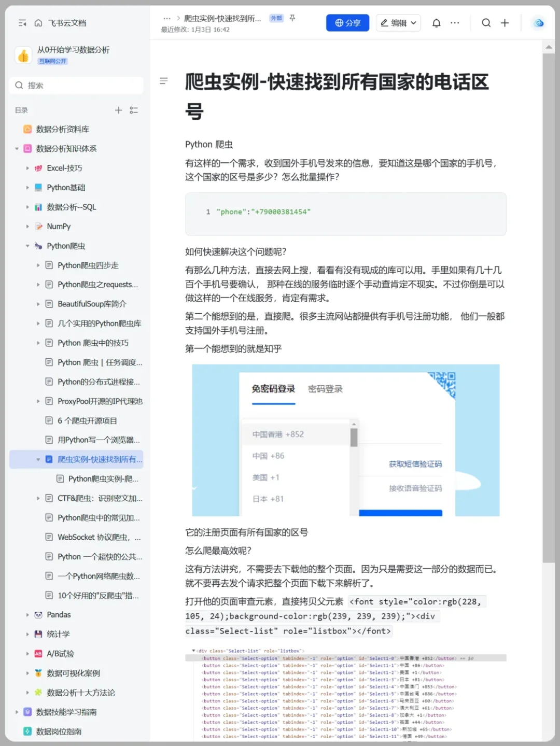Image resolution: width=560 pixels, height=746 pixels.
Task: Collapse the left sidebar using the sidebar icon
Action: point(22,23)
